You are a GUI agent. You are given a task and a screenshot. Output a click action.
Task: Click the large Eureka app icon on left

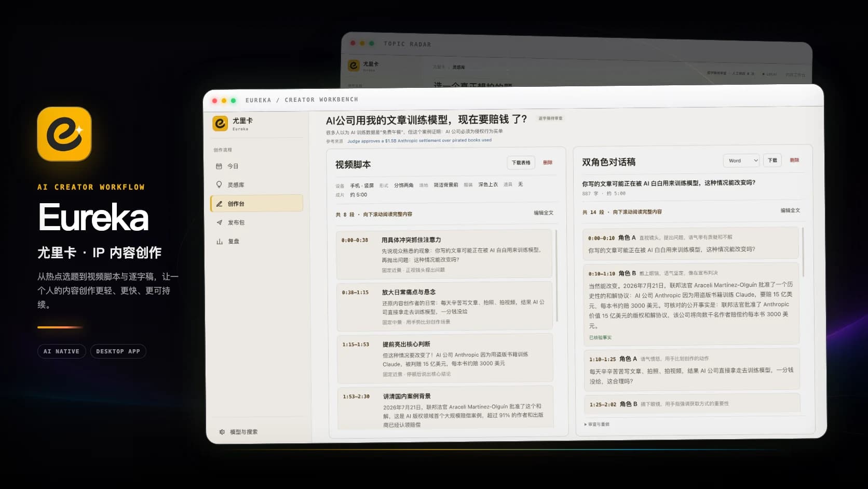coord(64,134)
